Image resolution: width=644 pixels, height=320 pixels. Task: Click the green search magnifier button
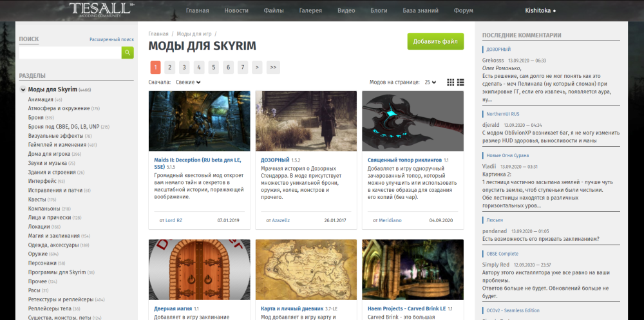coord(128,53)
